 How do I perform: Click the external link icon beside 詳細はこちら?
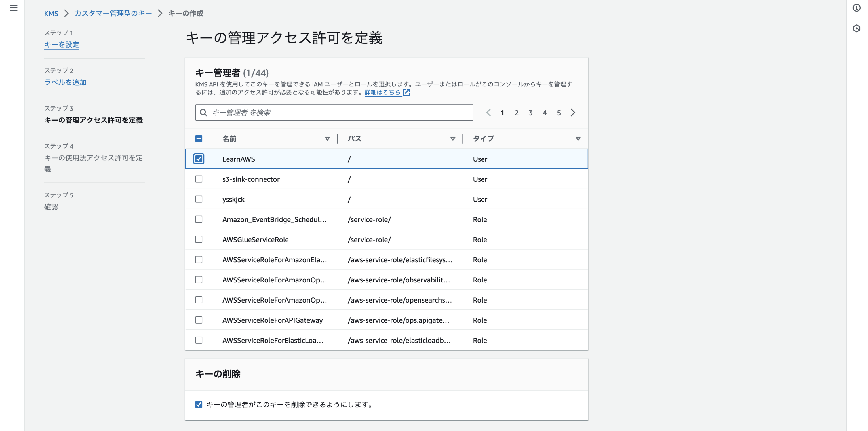click(x=406, y=92)
